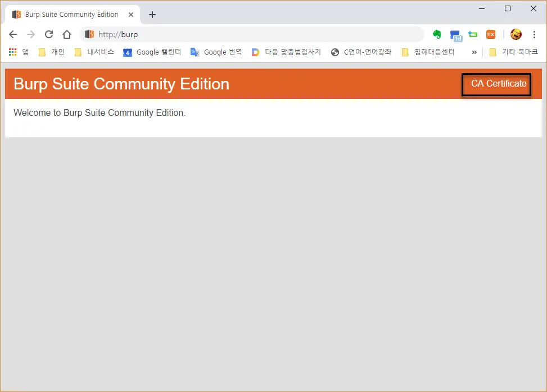Open a new tab with plus button
Viewport: 547px width, 392px height.
coord(152,15)
